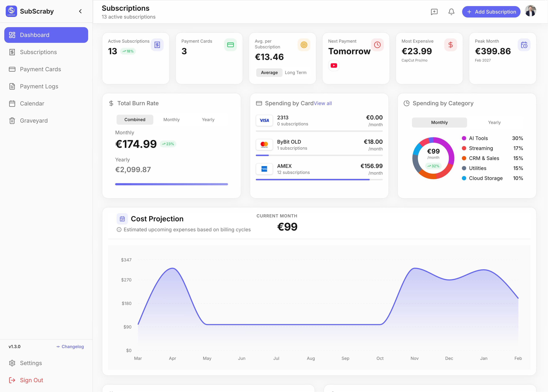Image resolution: width=548 pixels, height=392 pixels.
Task: Open the Graveyard section
Action: pos(34,120)
